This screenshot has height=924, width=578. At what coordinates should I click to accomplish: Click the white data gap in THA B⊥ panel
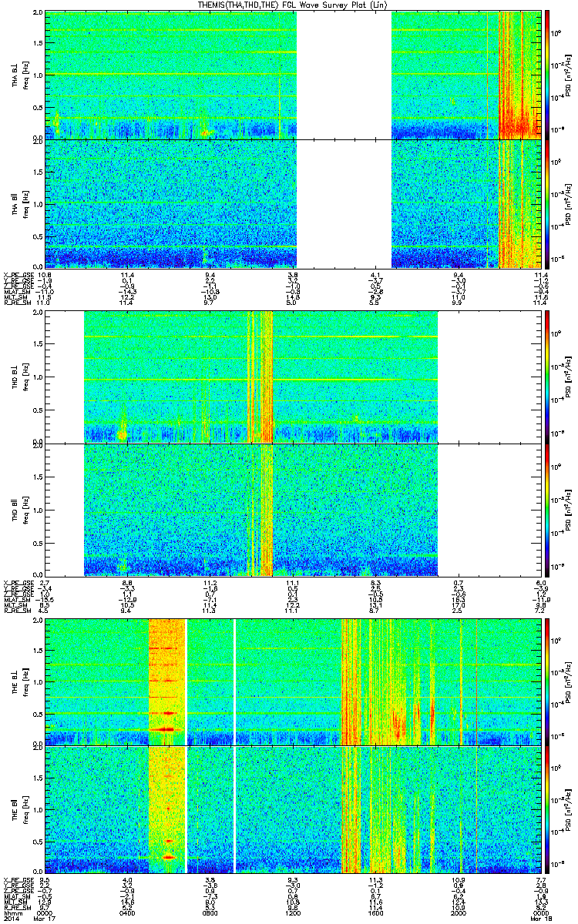(x=344, y=75)
